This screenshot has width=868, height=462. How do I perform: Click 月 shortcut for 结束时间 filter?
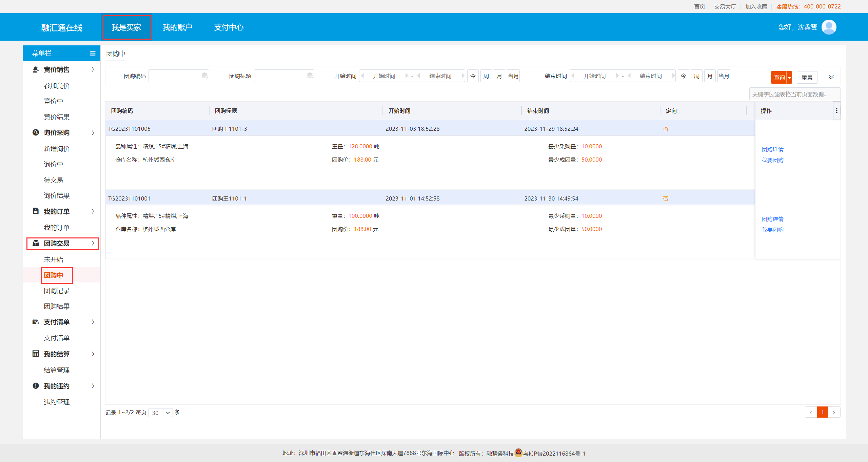tap(710, 76)
